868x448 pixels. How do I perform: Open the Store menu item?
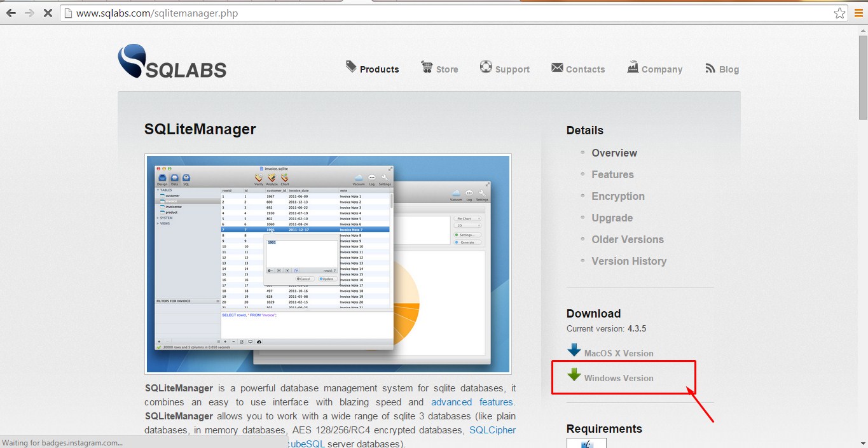[x=447, y=69]
